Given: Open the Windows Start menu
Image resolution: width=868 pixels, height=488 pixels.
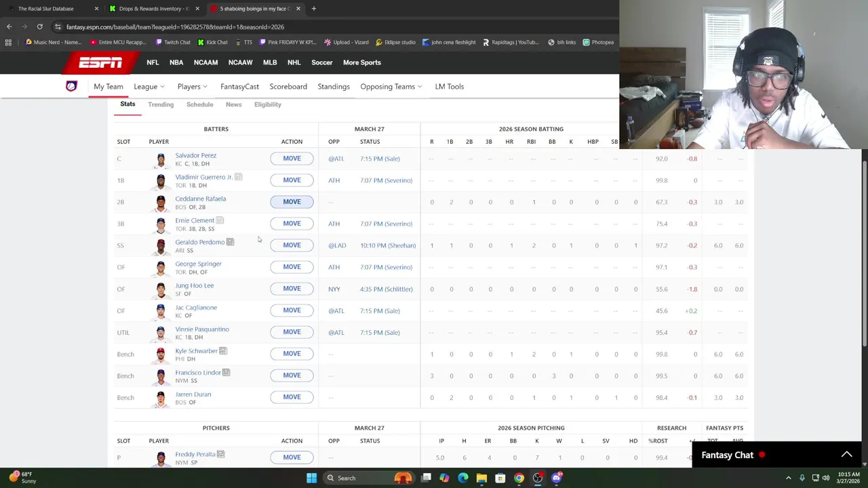Looking at the screenshot, I should [311, 478].
